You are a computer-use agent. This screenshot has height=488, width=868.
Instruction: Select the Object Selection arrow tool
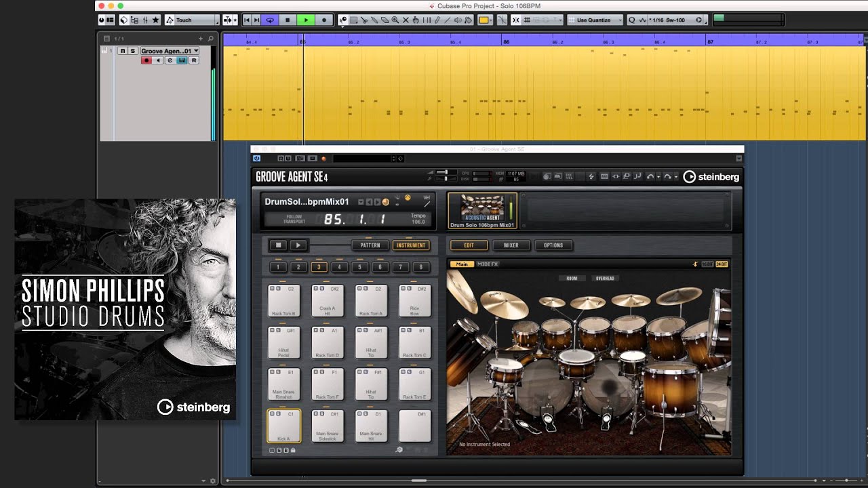344,20
